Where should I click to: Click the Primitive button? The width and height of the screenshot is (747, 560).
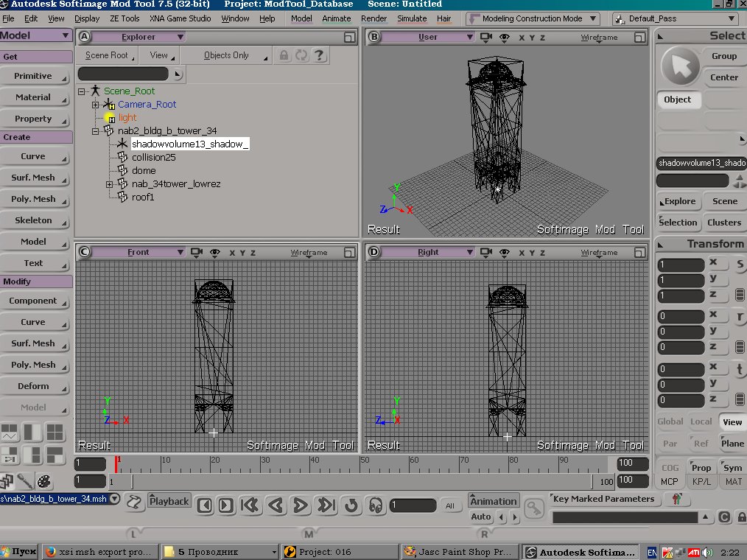coord(35,76)
